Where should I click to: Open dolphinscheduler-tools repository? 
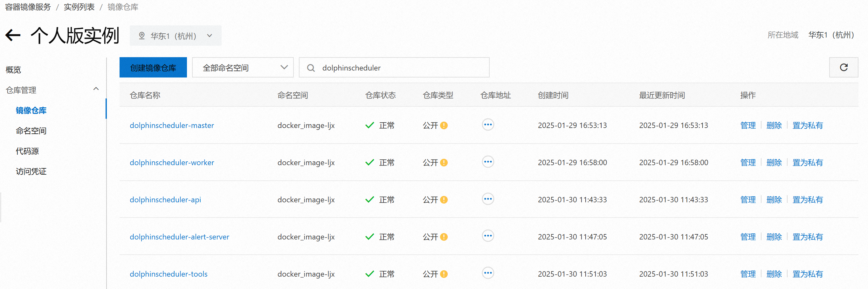(x=169, y=274)
